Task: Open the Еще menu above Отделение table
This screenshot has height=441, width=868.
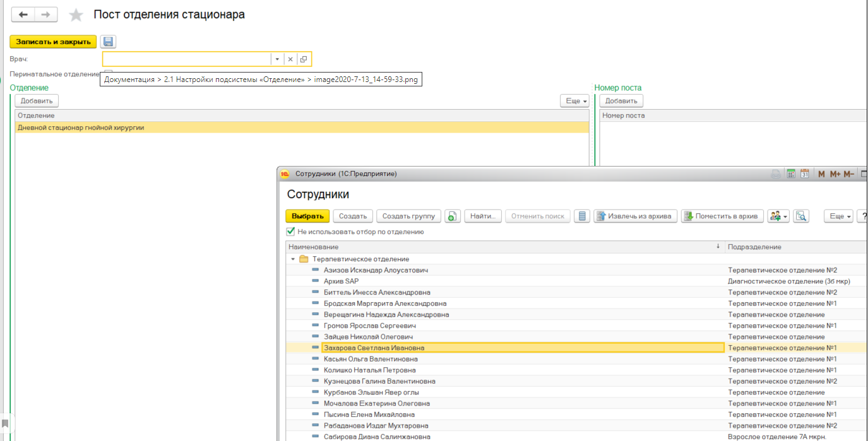Action: click(574, 101)
